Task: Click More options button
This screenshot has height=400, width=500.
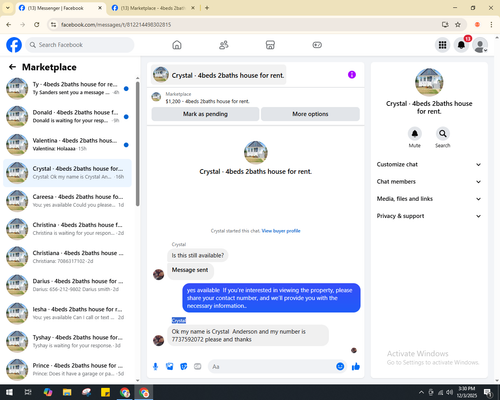Action: [310, 114]
